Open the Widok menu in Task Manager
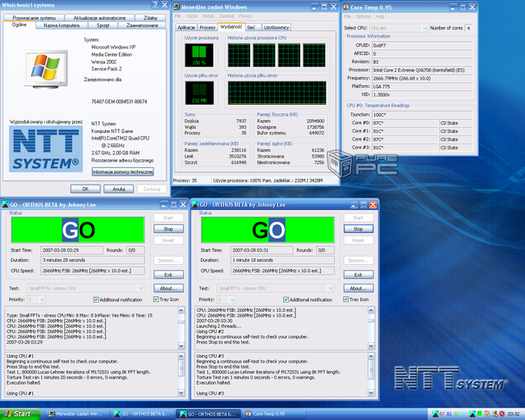Screen dimensions: 525x420 (208, 16)
